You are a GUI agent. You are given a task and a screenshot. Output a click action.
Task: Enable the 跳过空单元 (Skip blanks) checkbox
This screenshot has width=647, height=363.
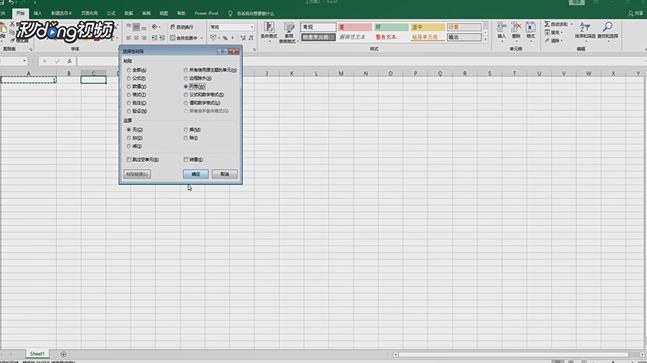pos(143,160)
